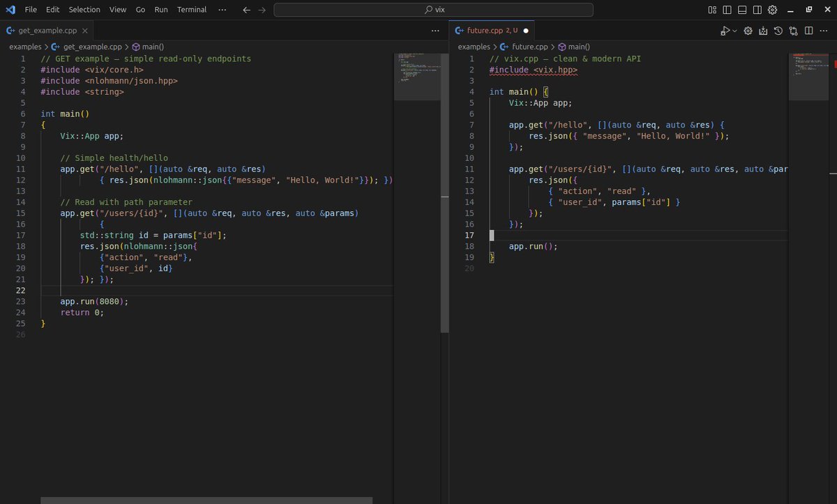Click examples breadcrumb in the right editor
Viewport: 837px width, 504px height.
pos(474,47)
